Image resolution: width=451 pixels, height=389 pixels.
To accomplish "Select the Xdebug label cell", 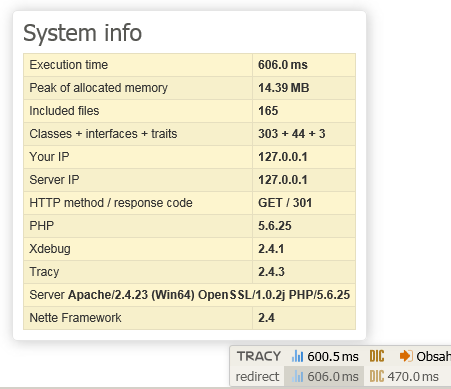I will (138, 249).
